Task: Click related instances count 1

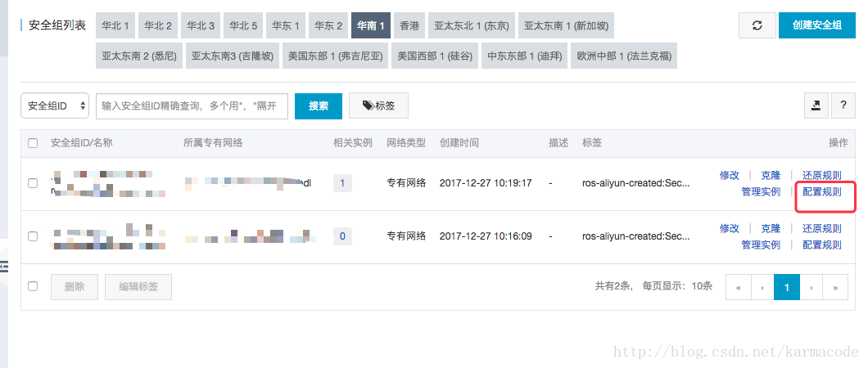Action: (342, 183)
